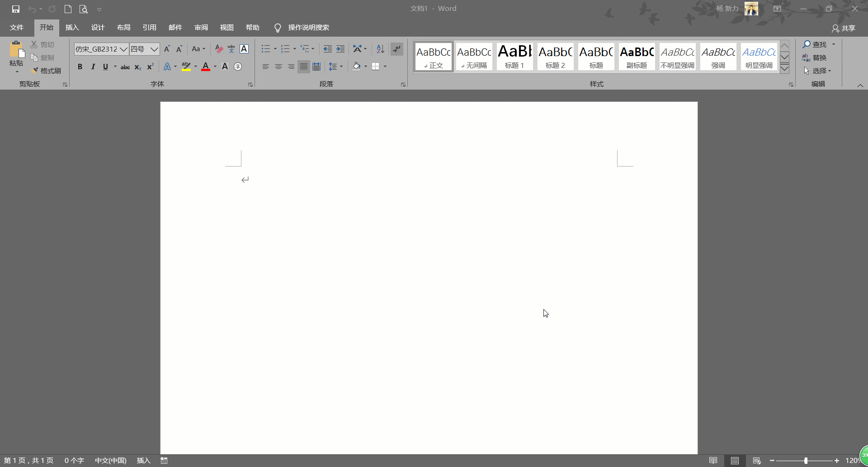
Task: Open borders dropdown arrow
Action: 385,67
